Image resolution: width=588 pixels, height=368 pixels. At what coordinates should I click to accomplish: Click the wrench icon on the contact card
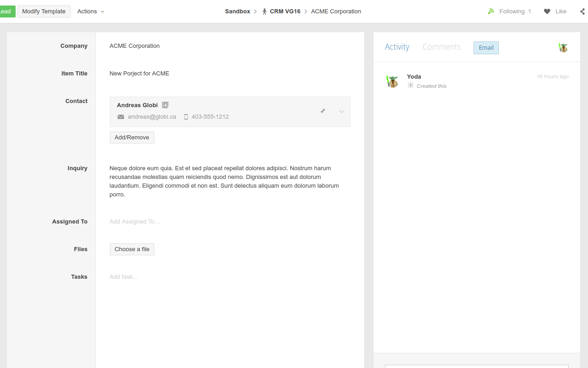(323, 111)
